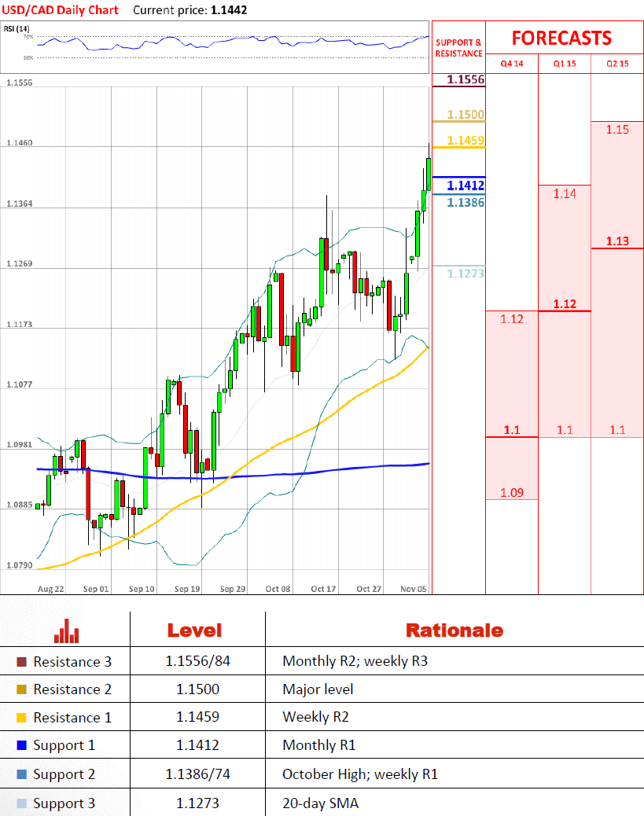The height and width of the screenshot is (816, 644).
Task: Click the 1.1460 price axis label
Action: point(19,142)
